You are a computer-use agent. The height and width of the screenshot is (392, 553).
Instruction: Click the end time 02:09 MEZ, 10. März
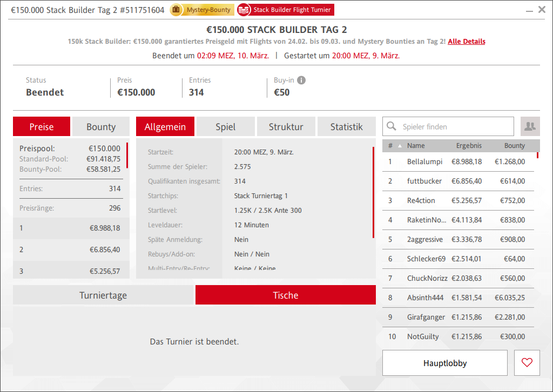click(233, 56)
